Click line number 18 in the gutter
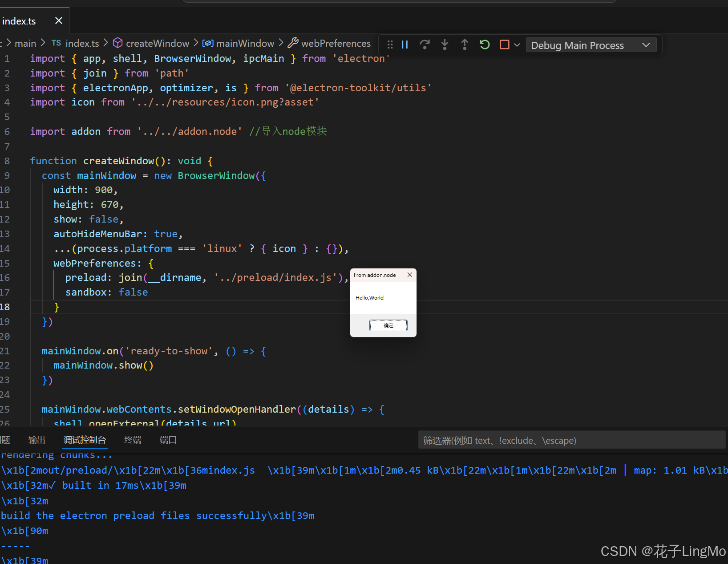The image size is (728, 564). (5, 307)
